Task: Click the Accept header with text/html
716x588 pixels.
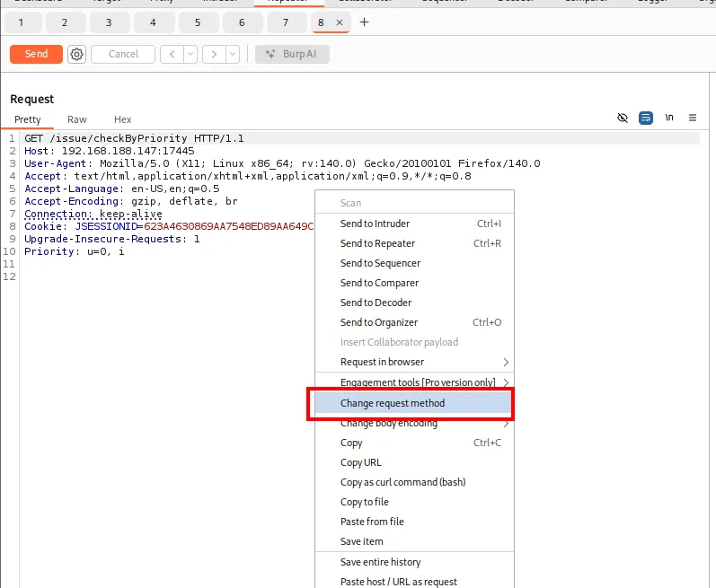Action: pyautogui.click(x=248, y=176)
